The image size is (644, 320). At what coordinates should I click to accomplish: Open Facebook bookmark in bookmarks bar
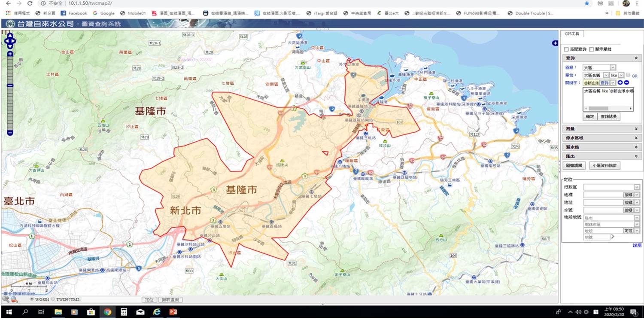click(x=74, y=13)
